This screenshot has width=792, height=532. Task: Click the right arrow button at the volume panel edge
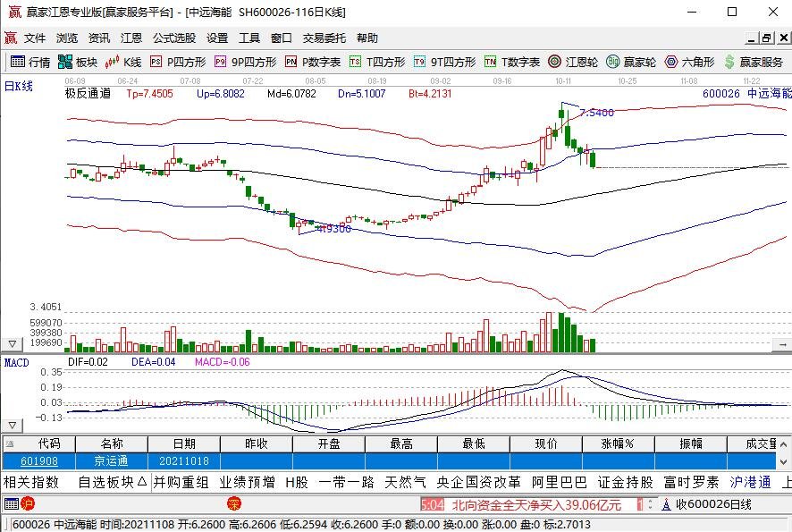pos(782,344)
